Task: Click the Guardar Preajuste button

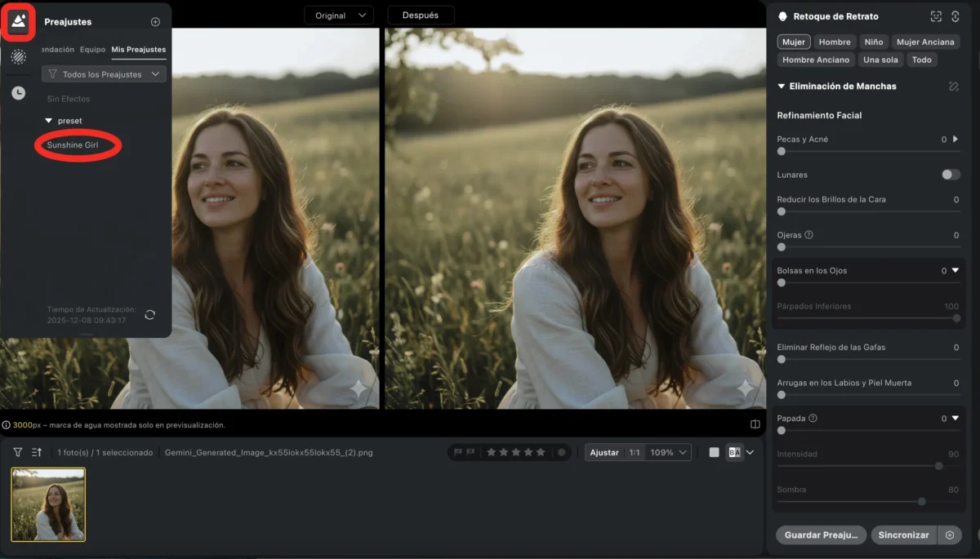Action: point(821,535)
